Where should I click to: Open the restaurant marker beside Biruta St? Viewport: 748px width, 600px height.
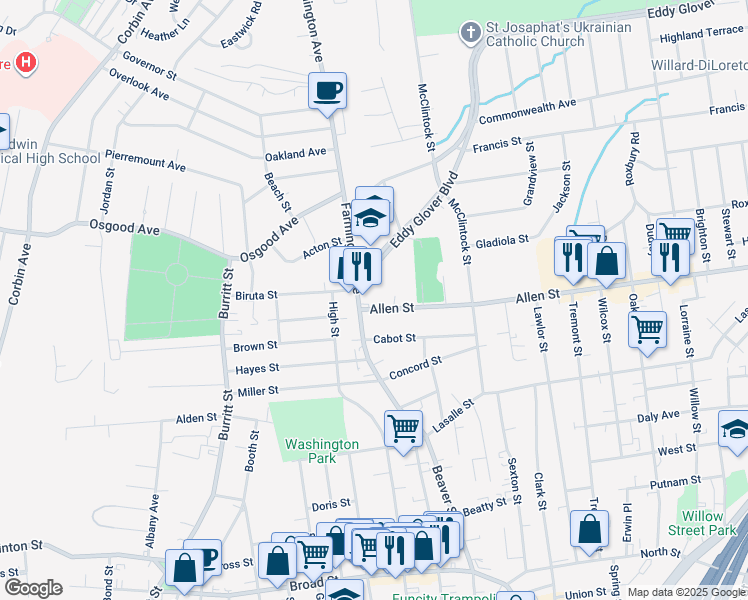pos(361,267)
